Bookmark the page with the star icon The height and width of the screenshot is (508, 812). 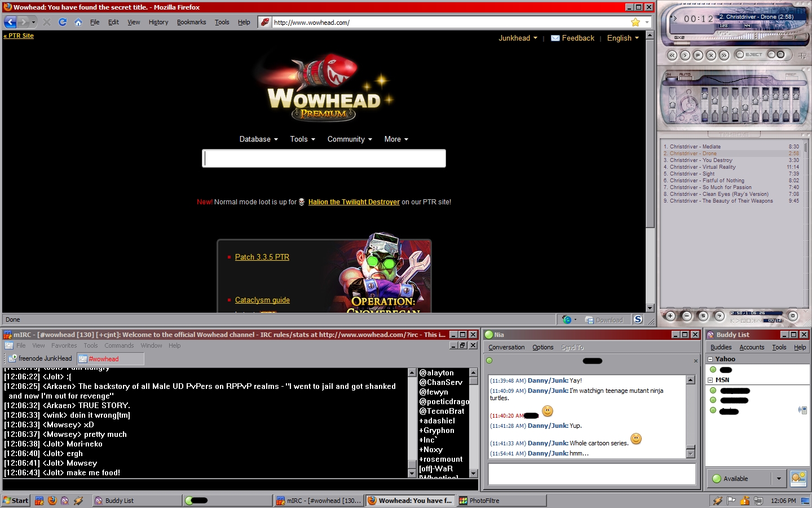coord(636,22)
